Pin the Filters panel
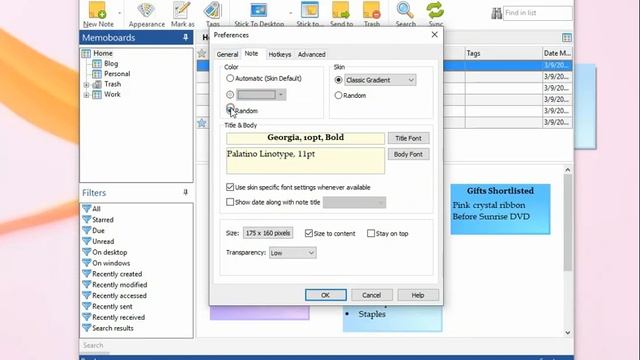This screenshot has height=360, width=640. 186,192
